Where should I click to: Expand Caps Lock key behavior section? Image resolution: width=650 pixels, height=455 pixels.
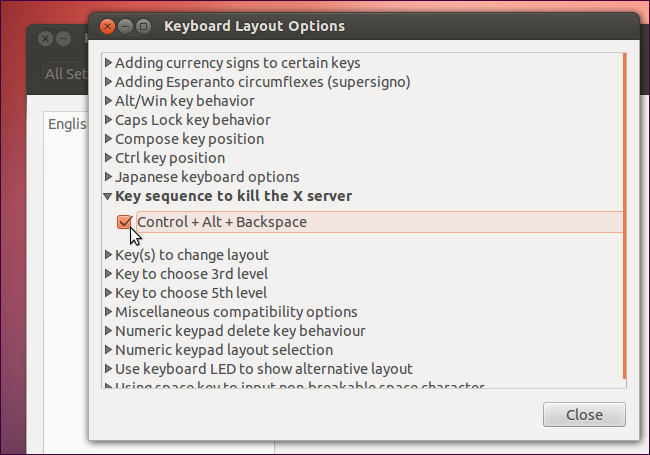[x=108, y=120]
